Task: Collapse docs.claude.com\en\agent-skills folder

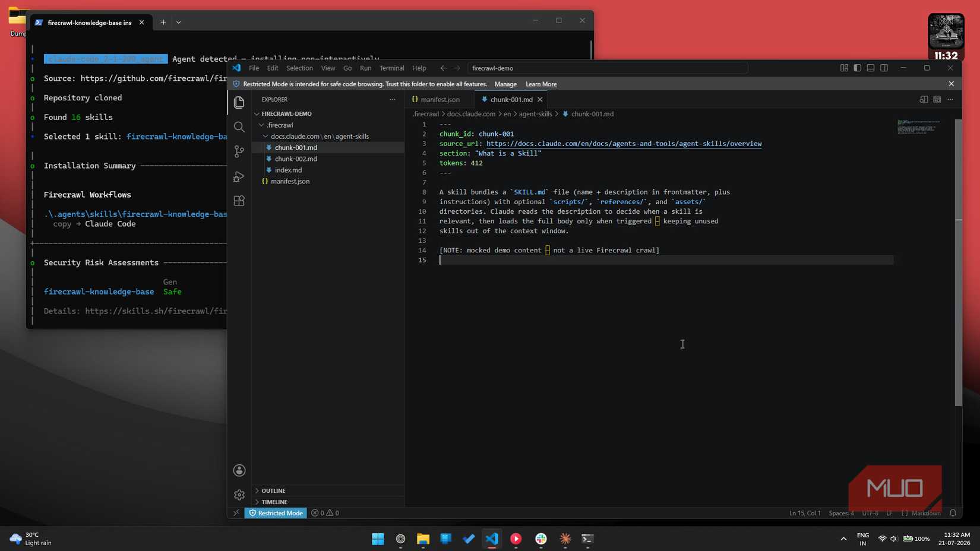Action: [x=328, y=137]
